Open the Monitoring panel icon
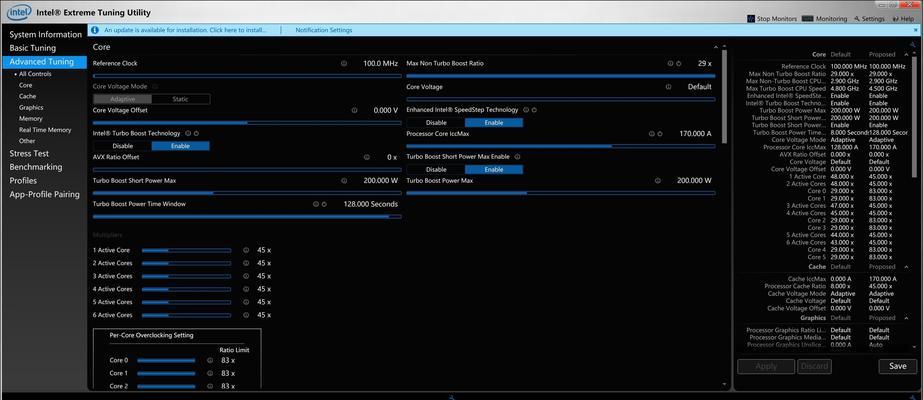Viewport: 923px width, 400px height. (x=808, y=19)
